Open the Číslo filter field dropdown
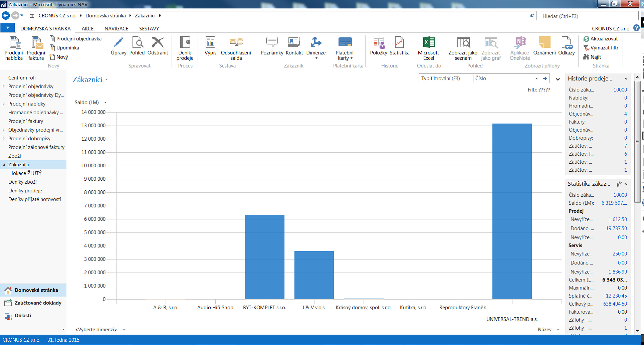The width and height of the screenshot is (644, 345). pyautogui.click(x=536, y=78)
